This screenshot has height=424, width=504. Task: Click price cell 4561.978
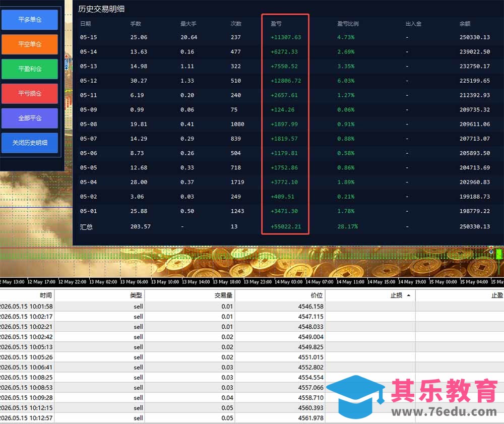point(310,418)
